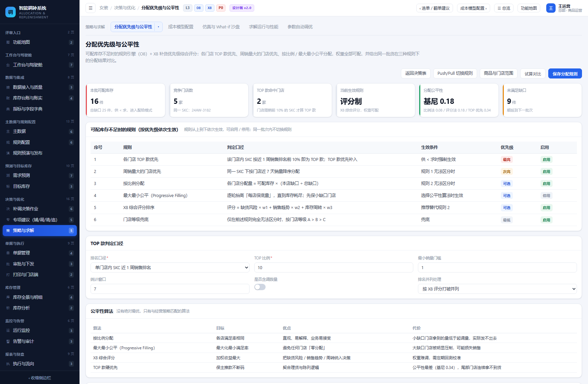Click the Push/Pull 切换规则 button
The width and height of the screenshot is (588, 384).
click(455, 73)
